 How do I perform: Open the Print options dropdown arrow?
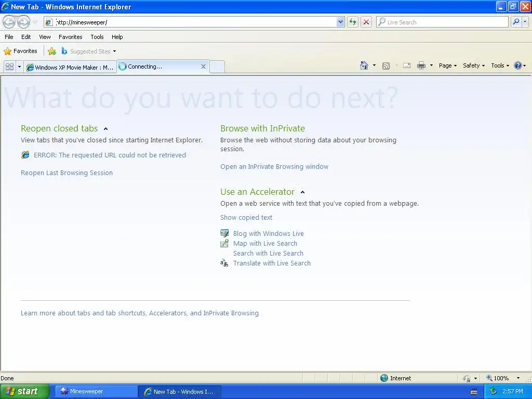tap(431, 65)
